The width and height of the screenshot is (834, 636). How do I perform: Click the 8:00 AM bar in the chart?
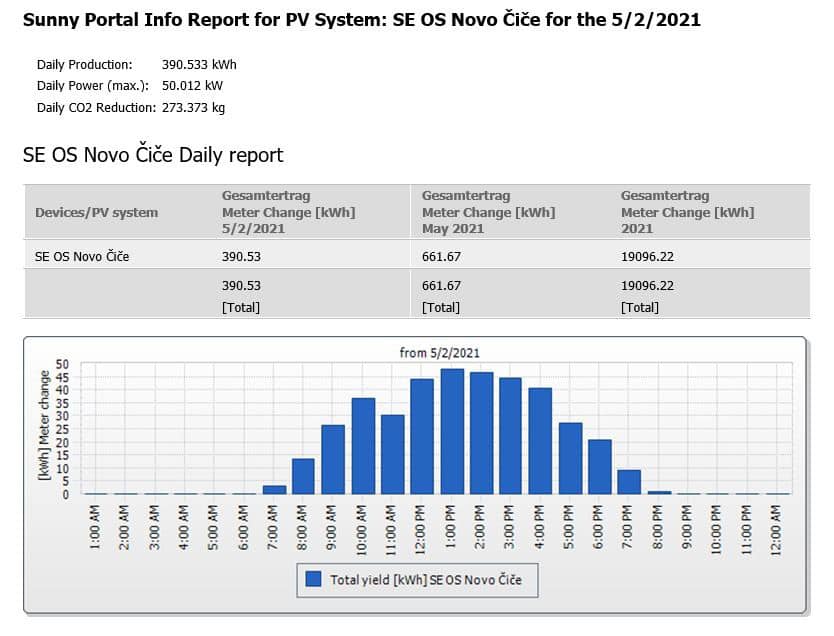(x=304, y=476)
